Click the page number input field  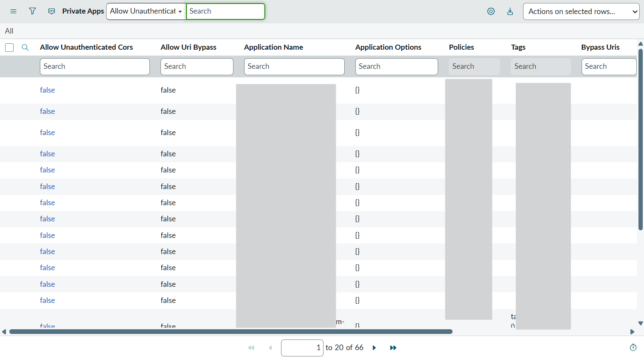coord(302,348)
